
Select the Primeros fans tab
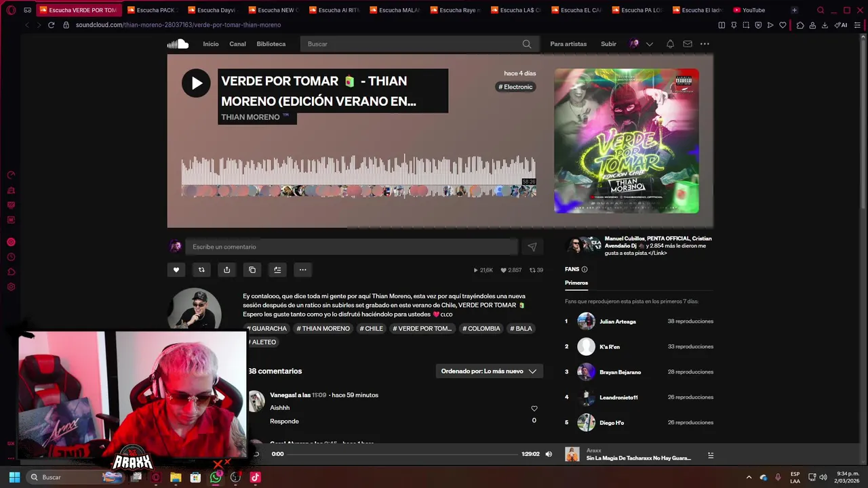(x=576, y=283)
